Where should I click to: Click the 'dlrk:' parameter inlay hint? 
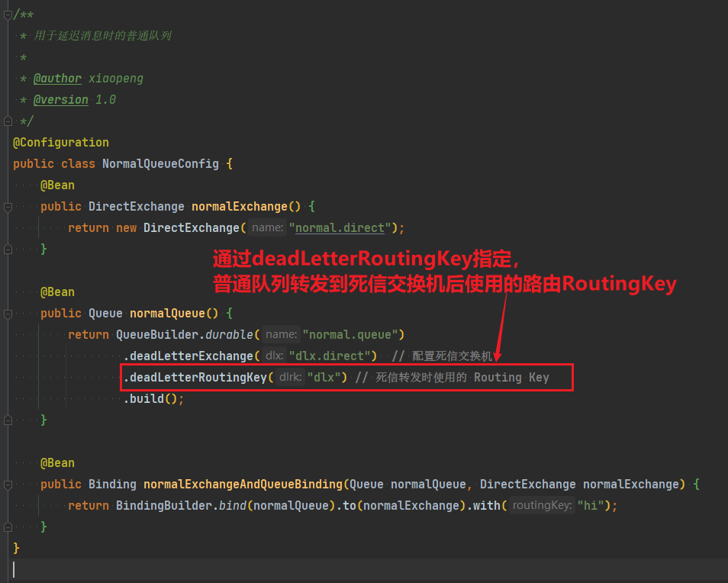(289, 378)
